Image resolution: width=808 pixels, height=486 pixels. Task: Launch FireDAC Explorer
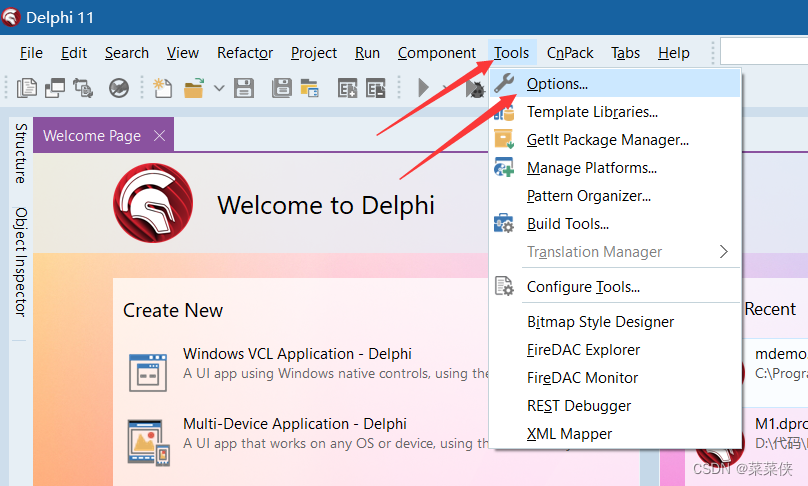pos(615,349)
